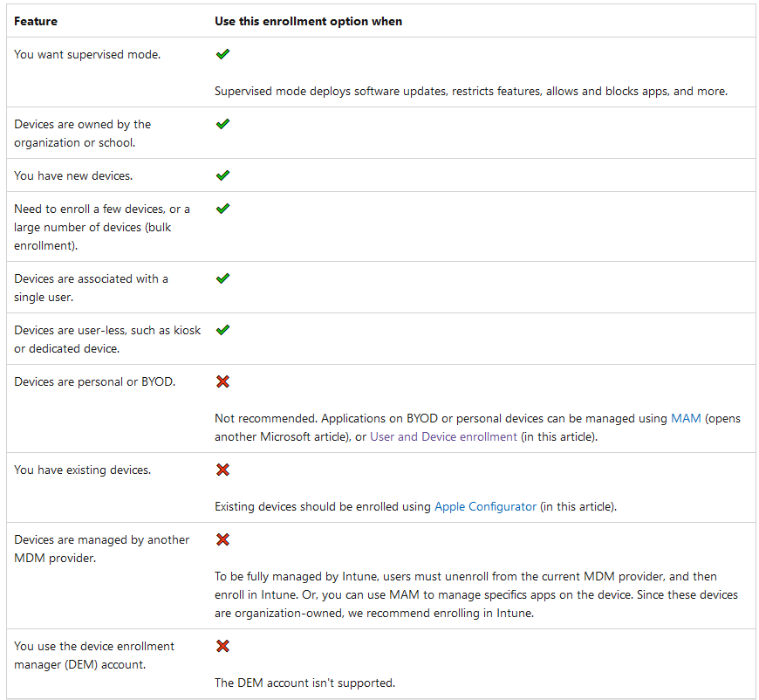The image size is (759, 700).
Task: Click the "You want supervised mode." cell
Action: pyautogui.click(x=87, y=54)
